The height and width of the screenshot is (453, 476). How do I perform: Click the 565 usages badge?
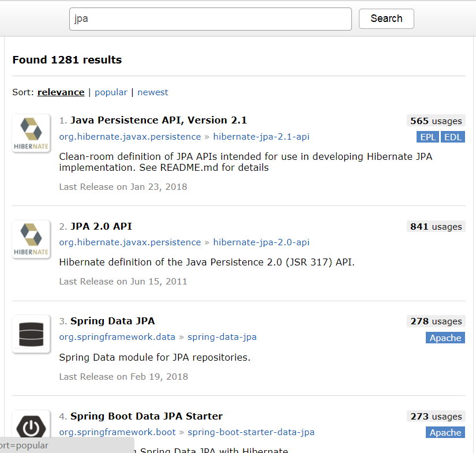click(x=436, y=121)
